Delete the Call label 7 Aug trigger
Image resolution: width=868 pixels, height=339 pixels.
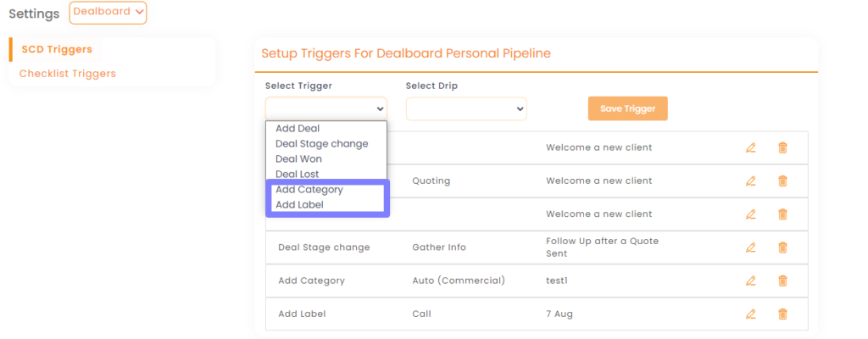(782, 314)
